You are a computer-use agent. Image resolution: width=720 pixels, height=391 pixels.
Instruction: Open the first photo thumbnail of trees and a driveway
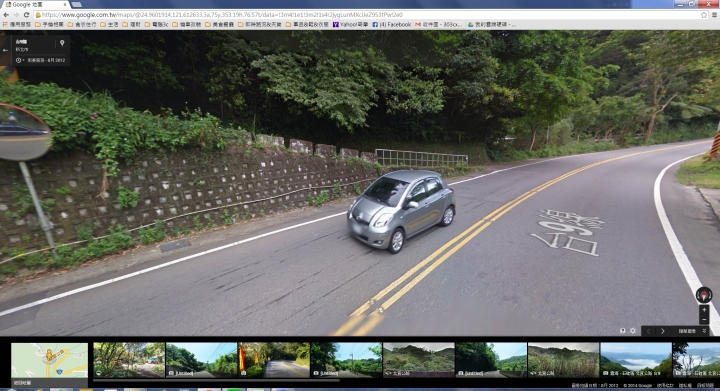pyautogui.click(x=129, y=360)
